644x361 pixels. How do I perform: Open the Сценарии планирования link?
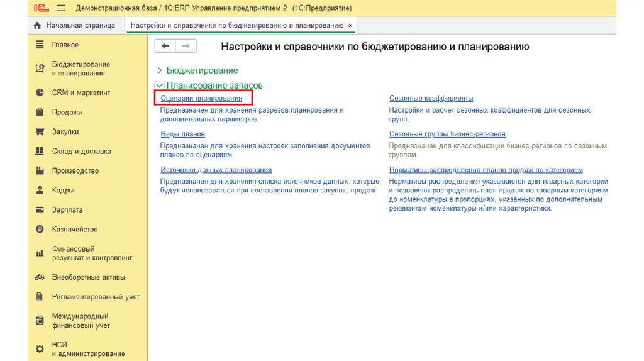click(201, 99)
